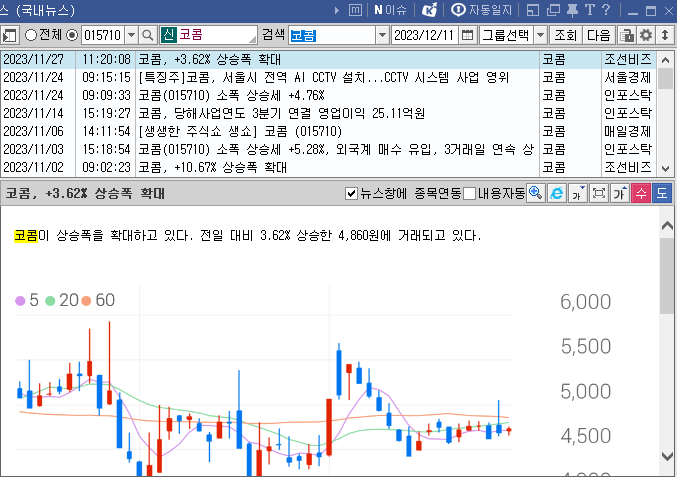
Task: Click the right-pointing triangle in title bar
Action: [x=337, y=10]
